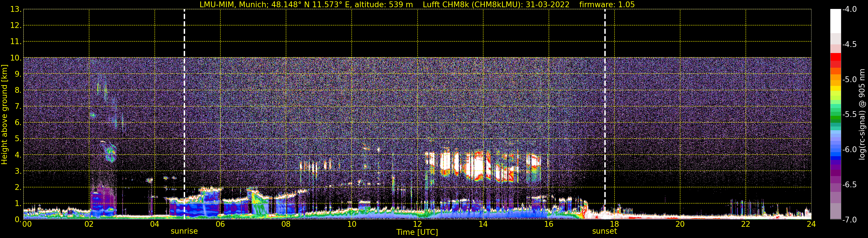The image size is (868, 238).
Task: Click the 04 tick on the time axis
Action: 155,224
